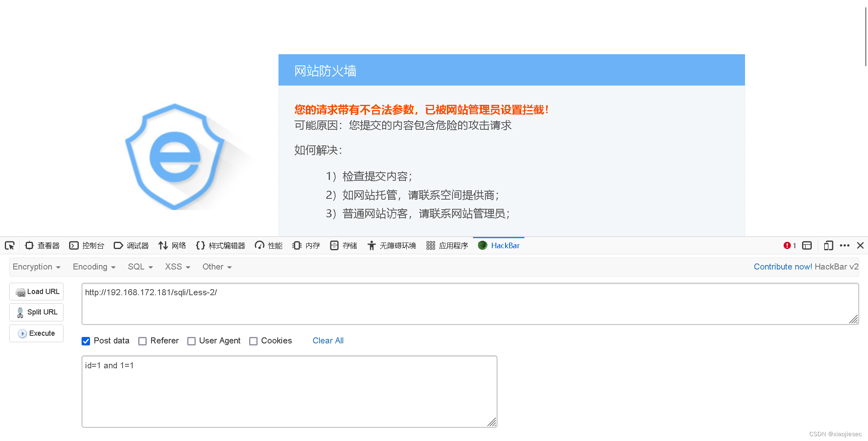The image size is (868, 441).
Task: Open the Inspector (查看器) panel
Action: coord(42,245)
